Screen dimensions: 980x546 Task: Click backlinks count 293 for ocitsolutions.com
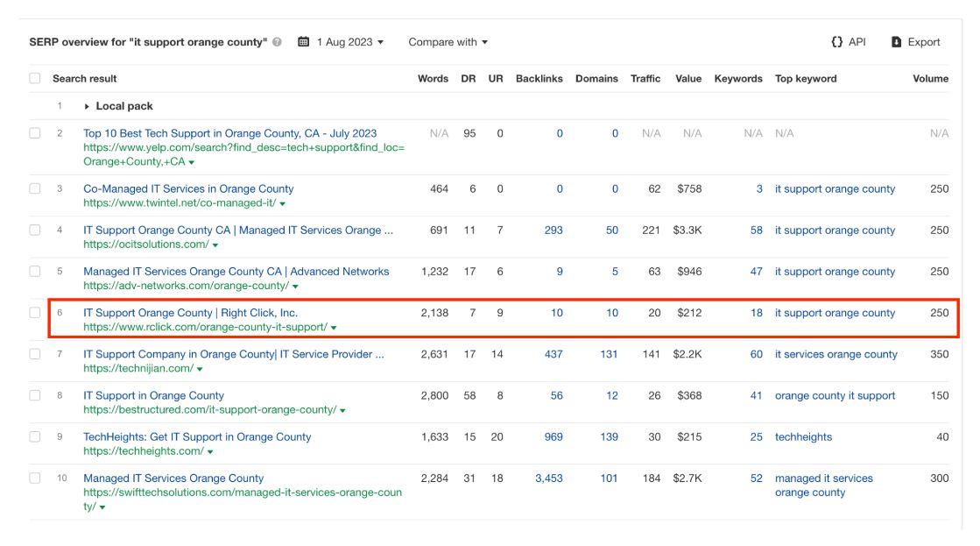pyautogui.click(x=553, y=230)
